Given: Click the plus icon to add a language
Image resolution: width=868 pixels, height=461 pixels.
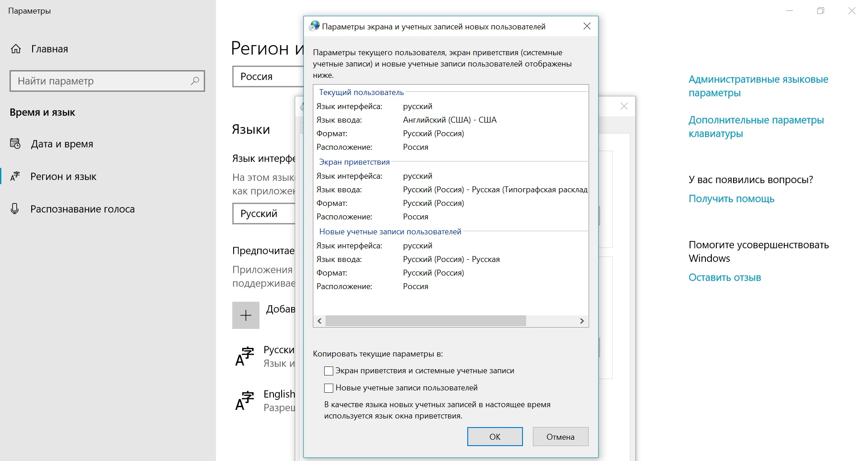Looking at the screenshot, I should point(246,315).
